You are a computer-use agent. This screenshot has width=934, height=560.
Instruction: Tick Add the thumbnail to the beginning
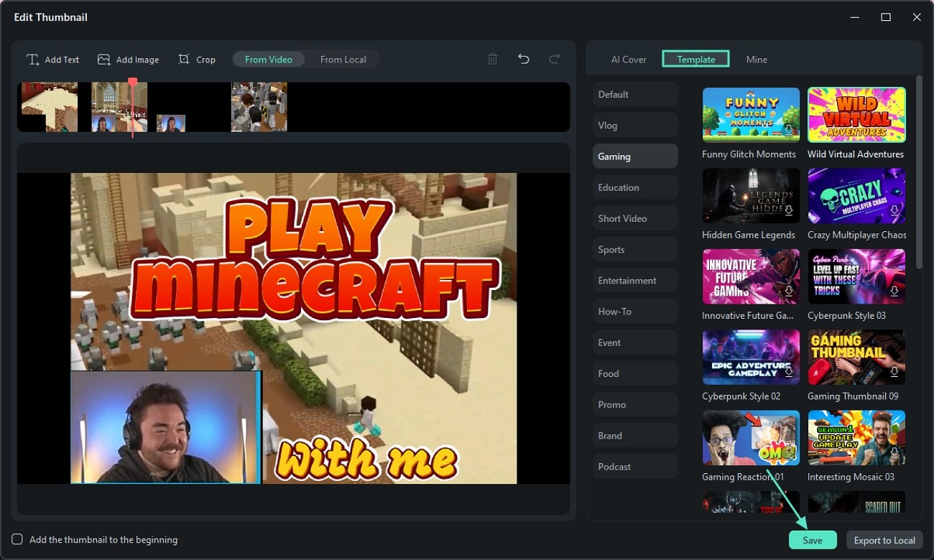pos(17,539)
